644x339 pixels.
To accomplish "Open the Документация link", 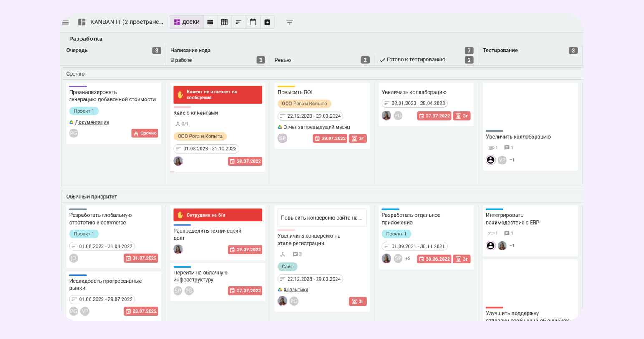I will point(92,122).
